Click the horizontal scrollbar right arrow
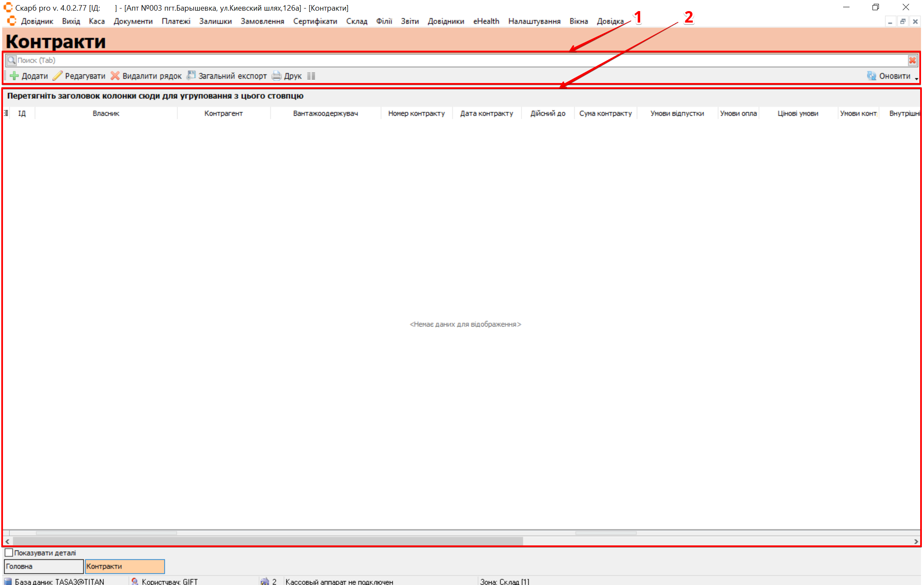The image size is (924, 585). click(915, 542)
